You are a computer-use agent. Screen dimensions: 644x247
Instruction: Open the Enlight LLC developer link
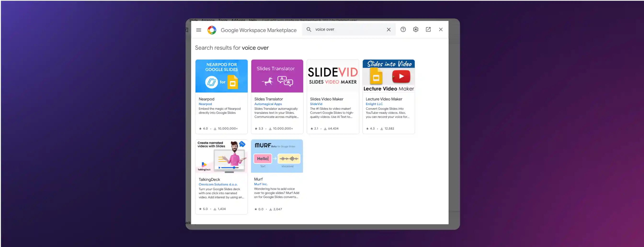pyautogui.click(x=374, y=104)
